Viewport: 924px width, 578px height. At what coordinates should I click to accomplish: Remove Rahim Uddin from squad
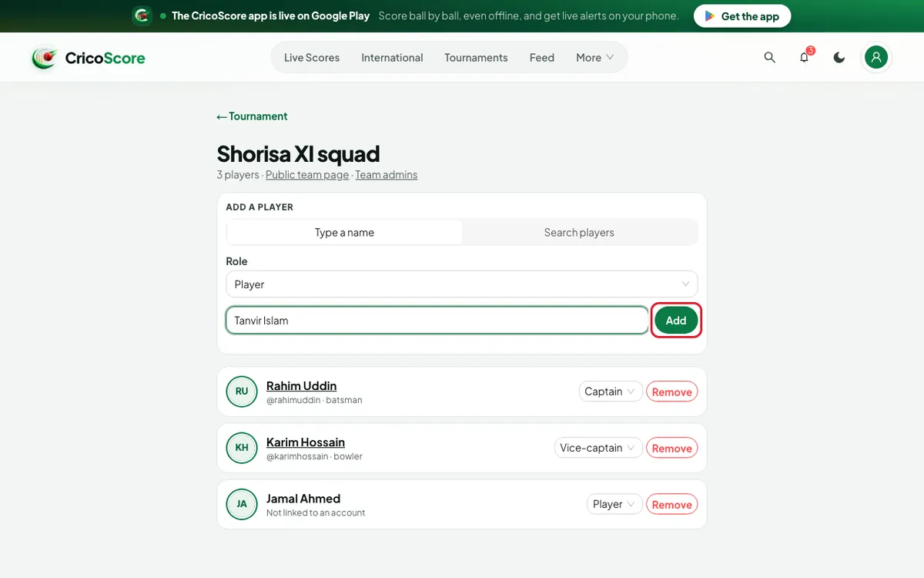click(672, 391)
